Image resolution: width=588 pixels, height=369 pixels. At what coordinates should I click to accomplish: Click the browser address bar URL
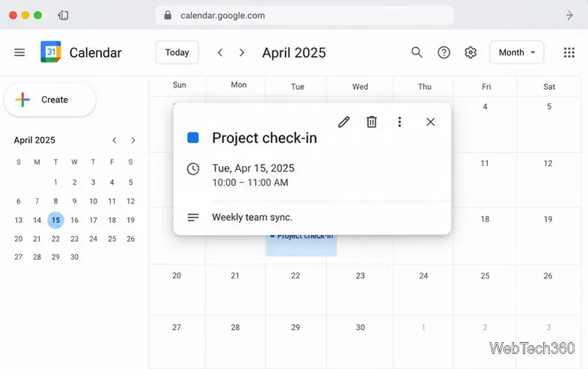[223, 16]
